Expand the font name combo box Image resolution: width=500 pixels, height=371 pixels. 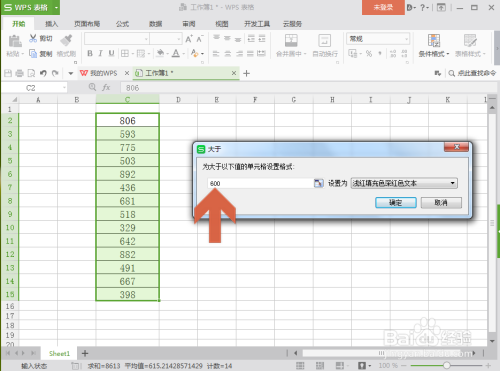click(x=146, y=39)
